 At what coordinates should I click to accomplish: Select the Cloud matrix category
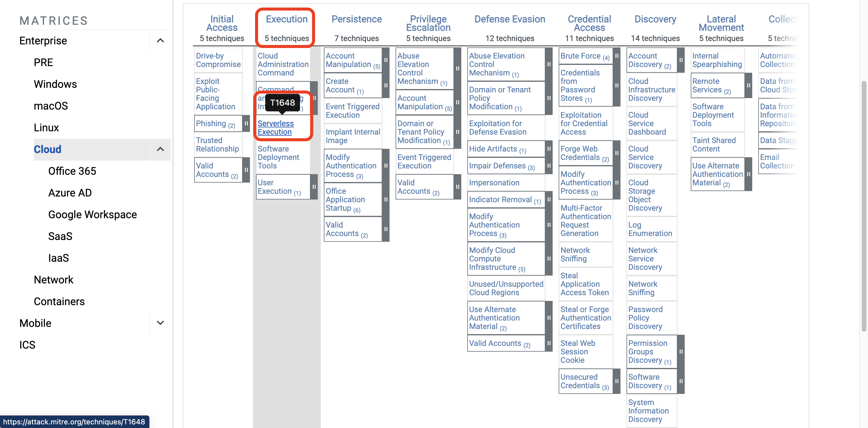(48, 149)
